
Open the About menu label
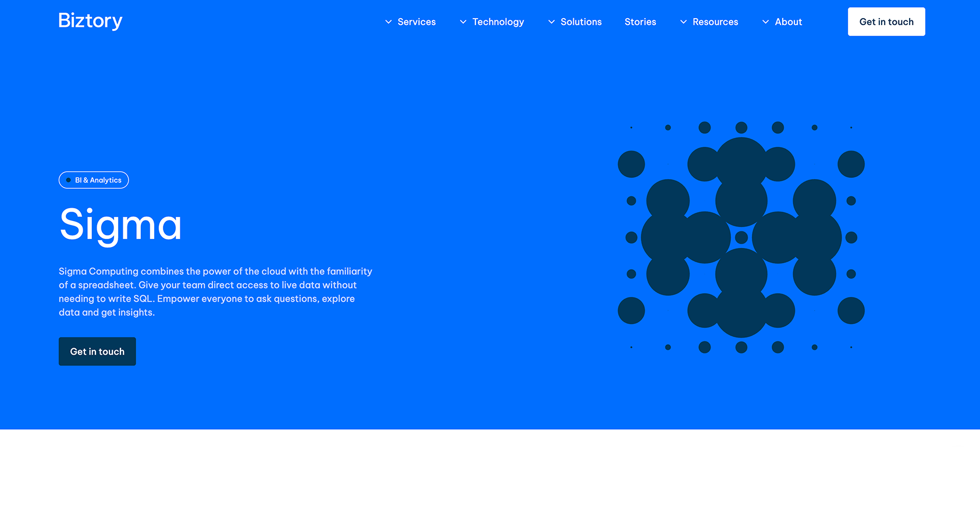[x=789, y=22]
